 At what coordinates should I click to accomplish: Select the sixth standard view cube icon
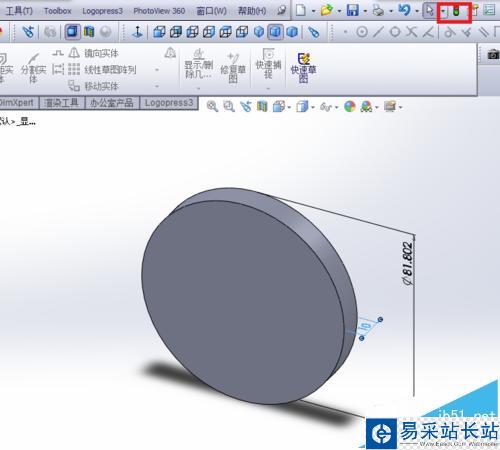242,32
